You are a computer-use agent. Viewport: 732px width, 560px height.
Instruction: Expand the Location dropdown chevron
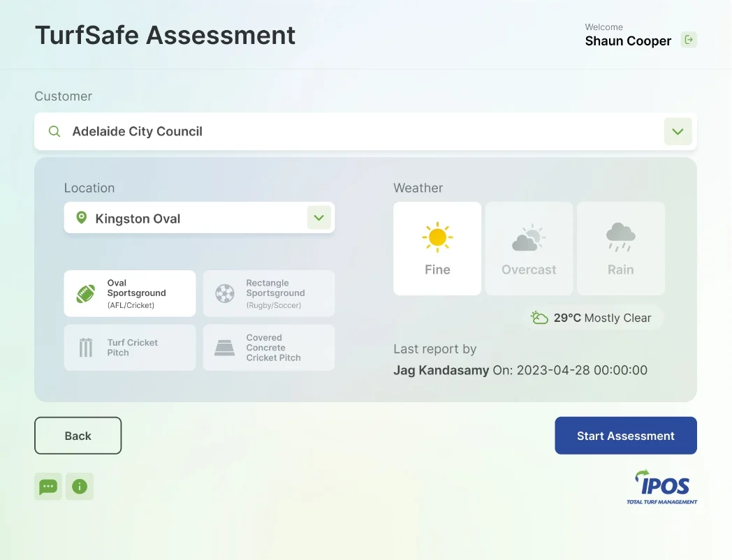319,218
